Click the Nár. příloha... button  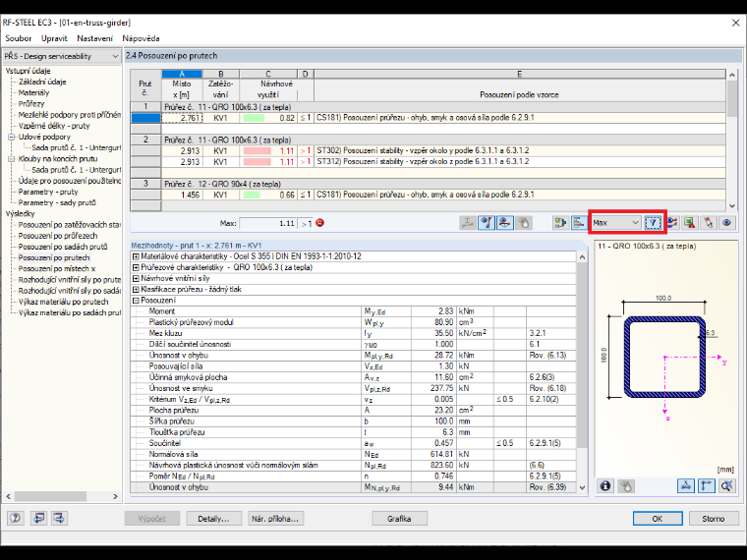click(275, 519)
